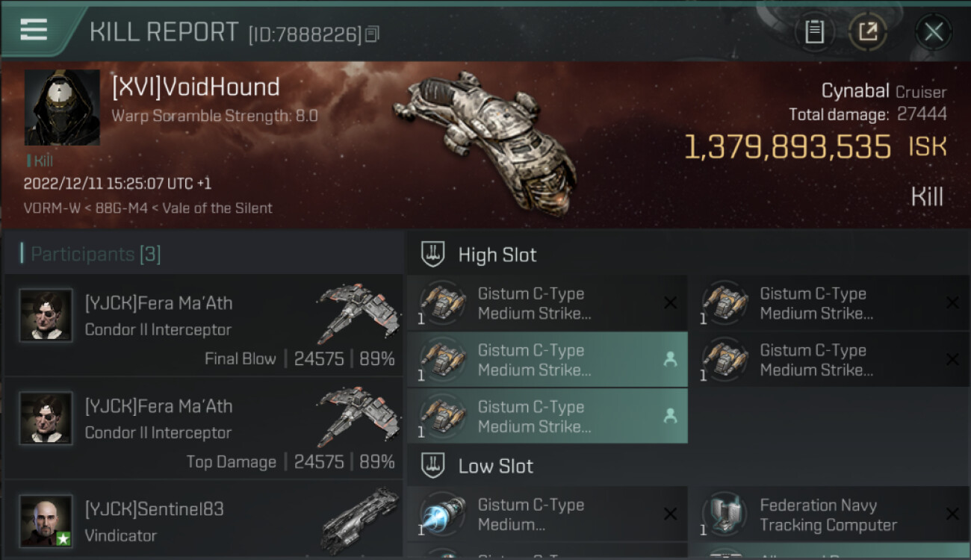
Task: Open the hamburger menu icon
Action: coord(34,30)
